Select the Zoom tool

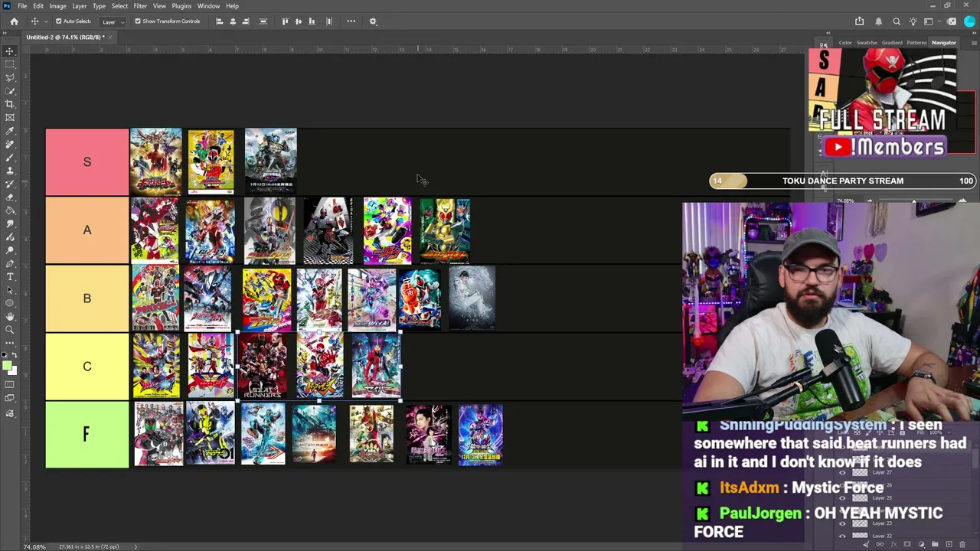pyautogui.click(x=10, y=330)
